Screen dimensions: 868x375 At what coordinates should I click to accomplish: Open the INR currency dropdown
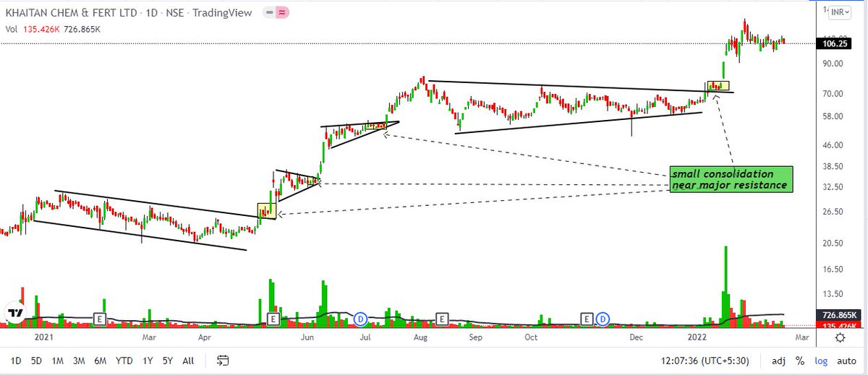(x=840, y=12)
